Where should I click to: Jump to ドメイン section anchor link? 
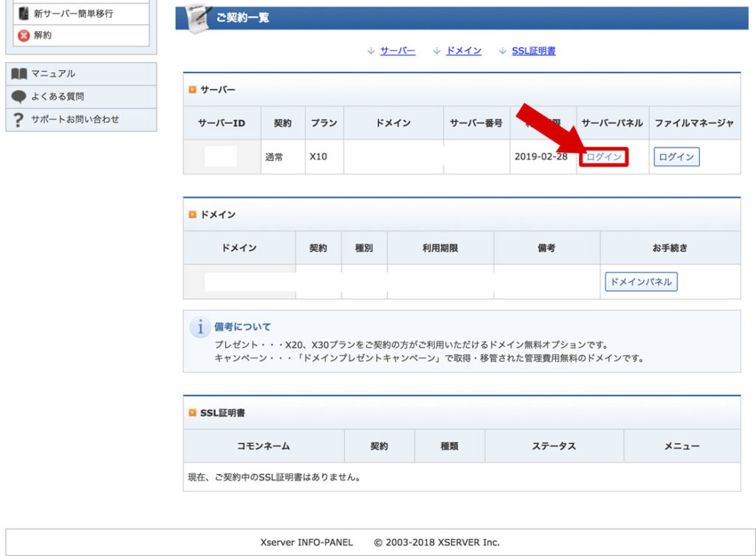(464, 51)
